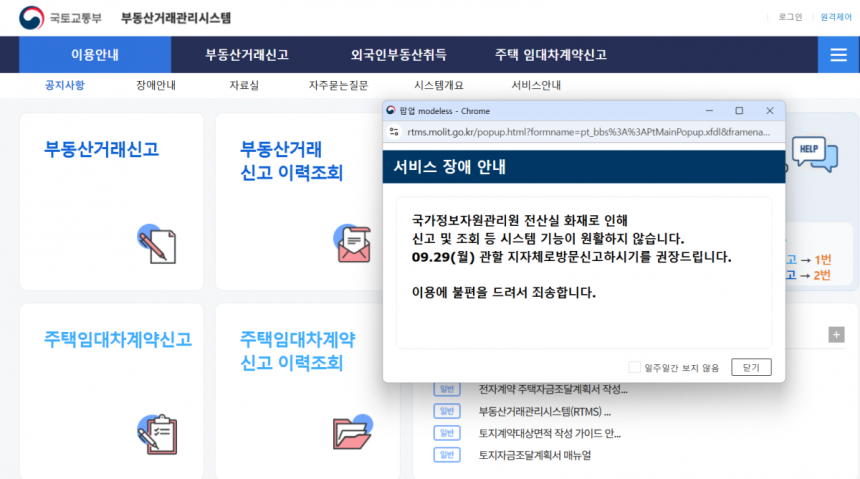Click the 로그인 link at top right
The image size is (860, 479).
pyautogui.click(x=790, y=17)
